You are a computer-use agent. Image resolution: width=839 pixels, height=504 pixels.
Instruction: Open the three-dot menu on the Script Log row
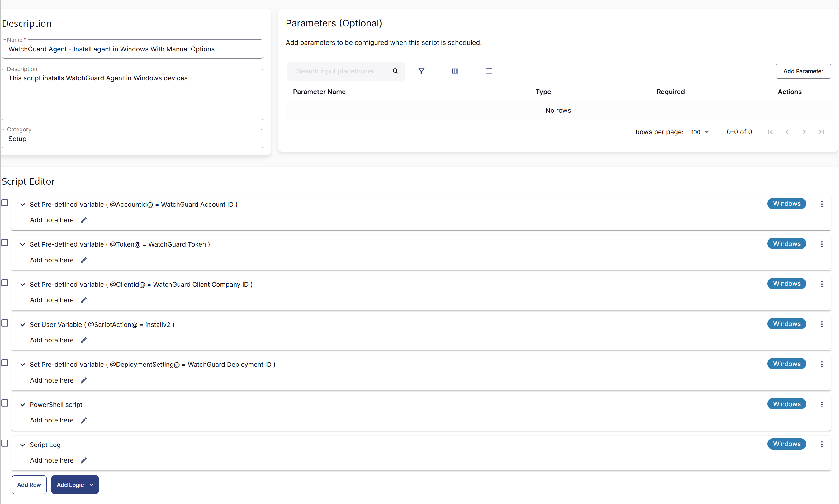pos(822,444)
